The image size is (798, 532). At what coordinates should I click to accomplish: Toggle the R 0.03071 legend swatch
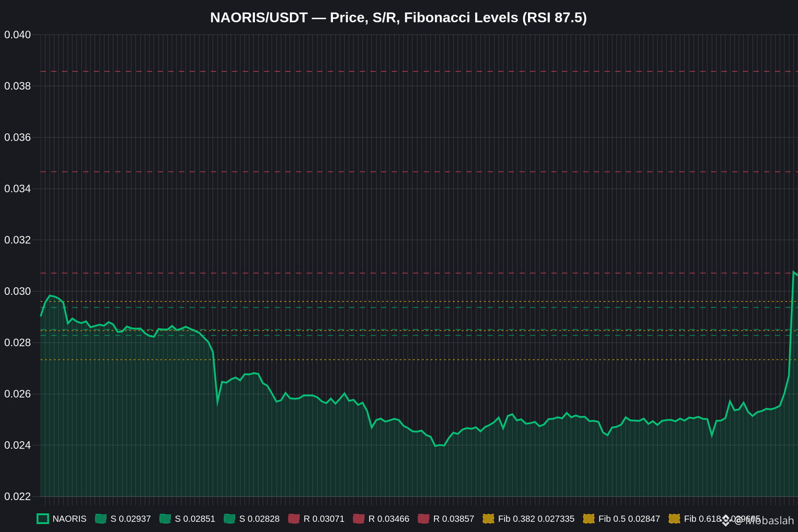click(294, 519)
